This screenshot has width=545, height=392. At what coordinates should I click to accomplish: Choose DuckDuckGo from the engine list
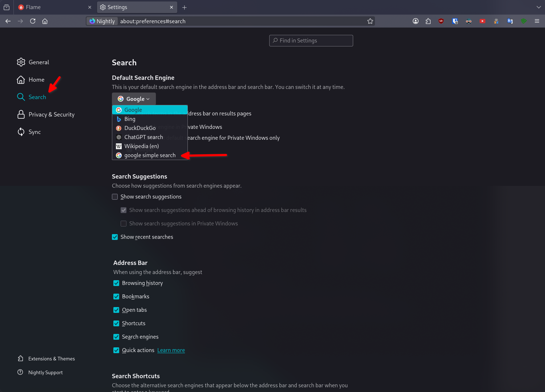point(150,128)
